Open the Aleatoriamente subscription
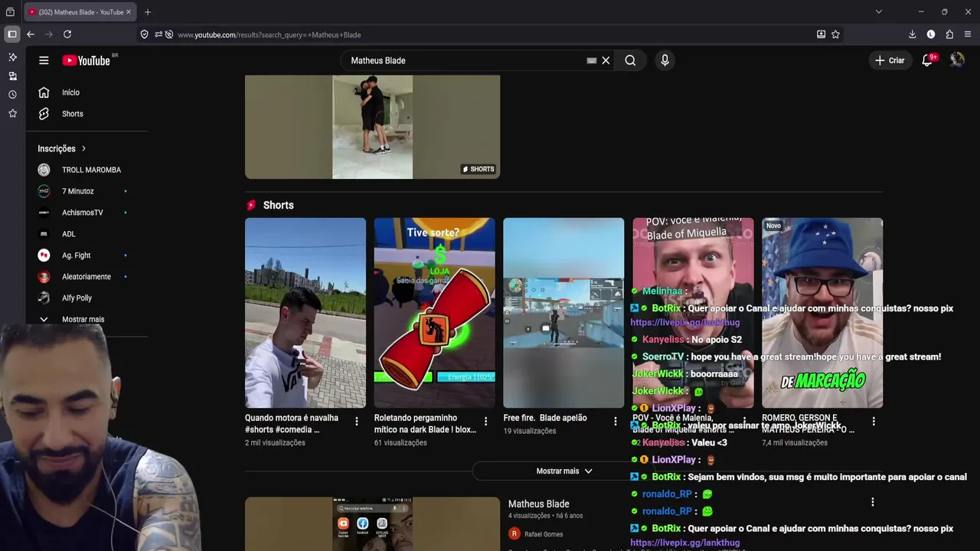Image resolution: width=980 pixels, height=551 pixels. coord(87,277)
